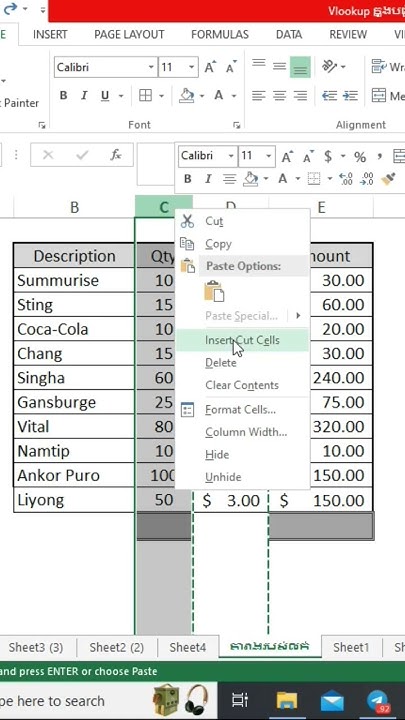405x720 pixels.
Task: Increase font size in the ribbon
Action: point(210,68)
